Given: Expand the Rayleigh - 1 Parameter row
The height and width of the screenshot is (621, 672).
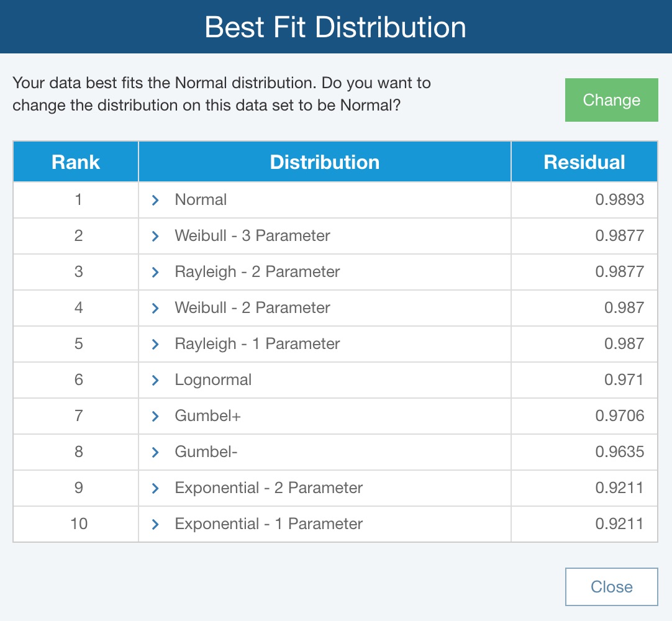Looking at the screenshot, I should [x=155, y=344].
